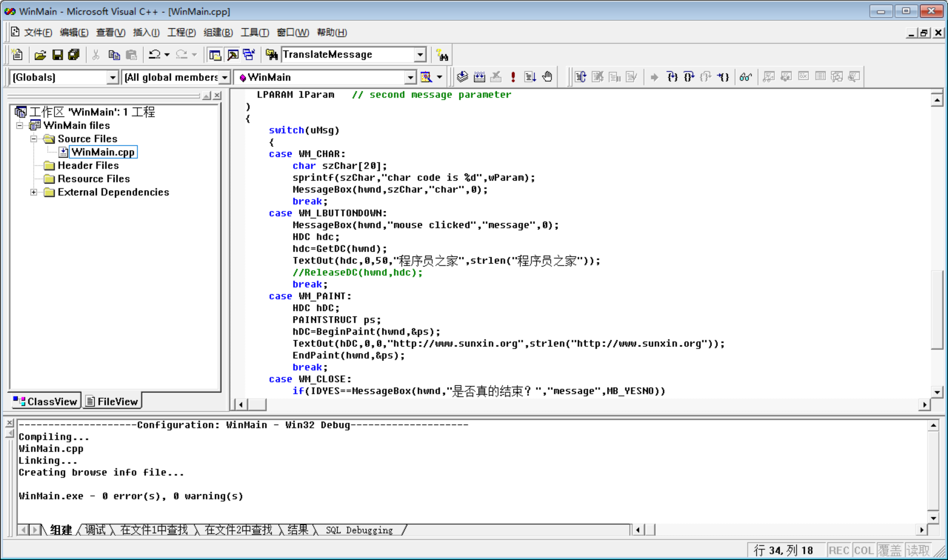
Task: Click the Find in Files binoculars icon
Action: [x=272, y=55]
